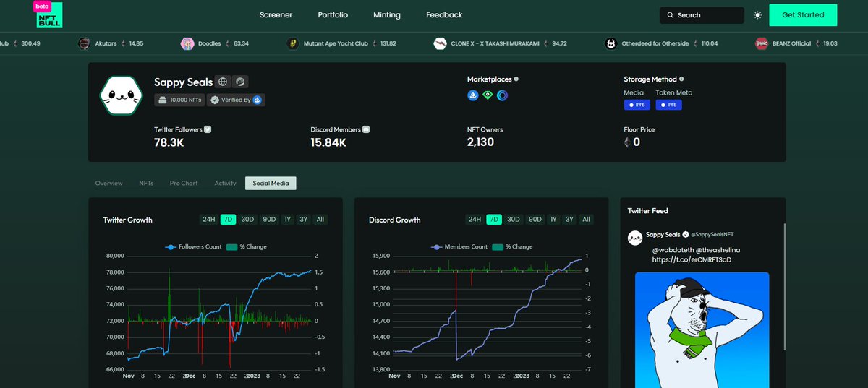Viewport: 868px width, 388px height.
Task: Set Discord Growth range to 1Y
Action: coord(553,219)
